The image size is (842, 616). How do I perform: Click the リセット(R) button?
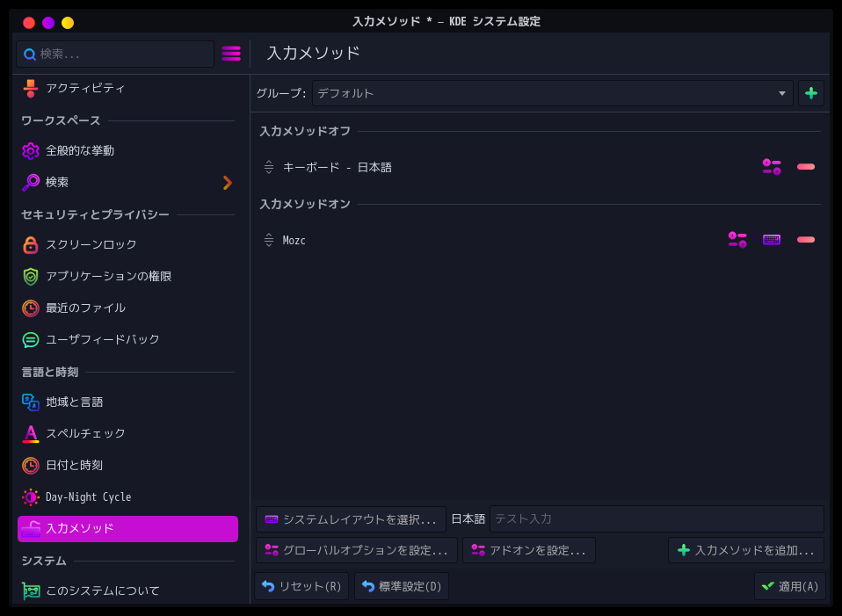[x=301, y=586]
